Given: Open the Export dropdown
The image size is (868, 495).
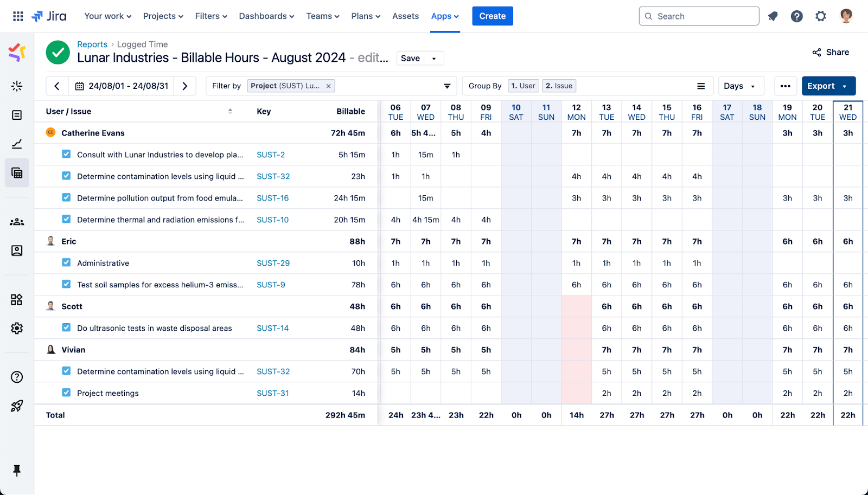Looking at the screenshot, I should coord(828,86).
